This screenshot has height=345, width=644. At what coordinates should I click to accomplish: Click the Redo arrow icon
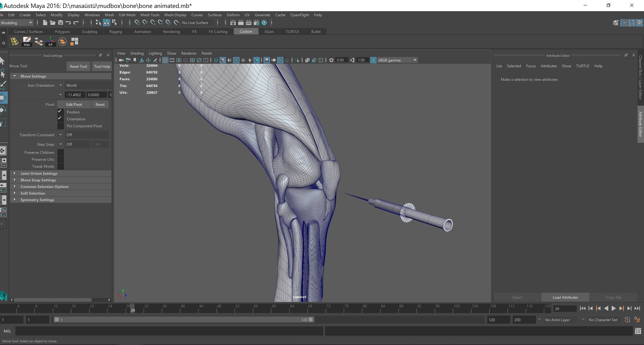[76, 23]
